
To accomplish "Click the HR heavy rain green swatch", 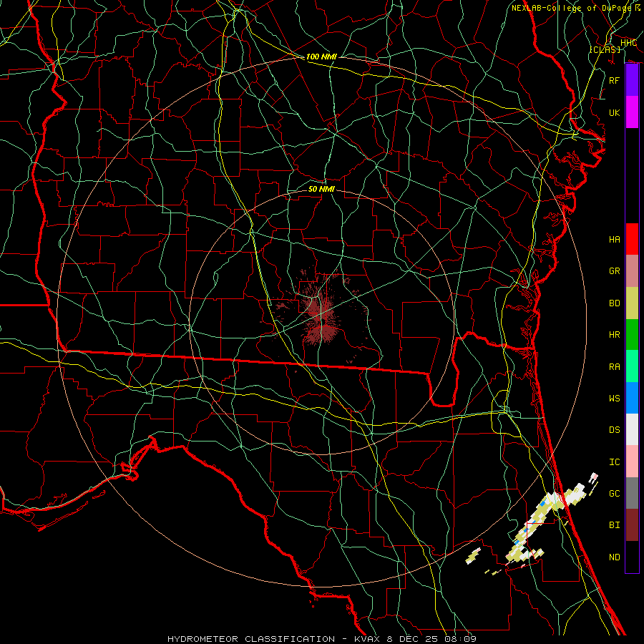I will pos(632,335).
